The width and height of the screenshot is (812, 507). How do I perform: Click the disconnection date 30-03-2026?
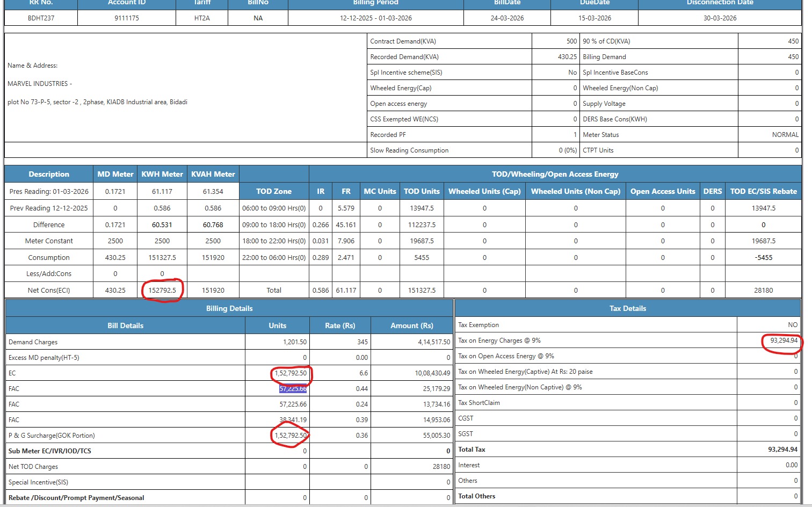720,18
